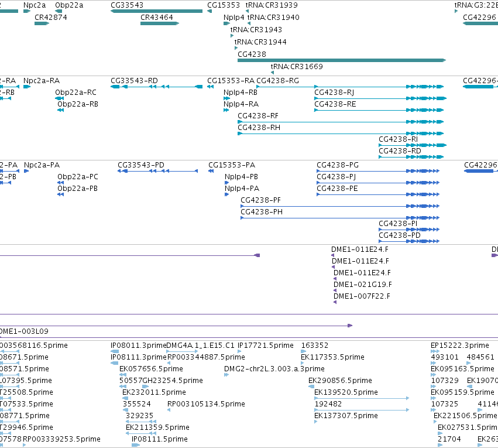Click protein CG33543-PD label

coord(141,165)
